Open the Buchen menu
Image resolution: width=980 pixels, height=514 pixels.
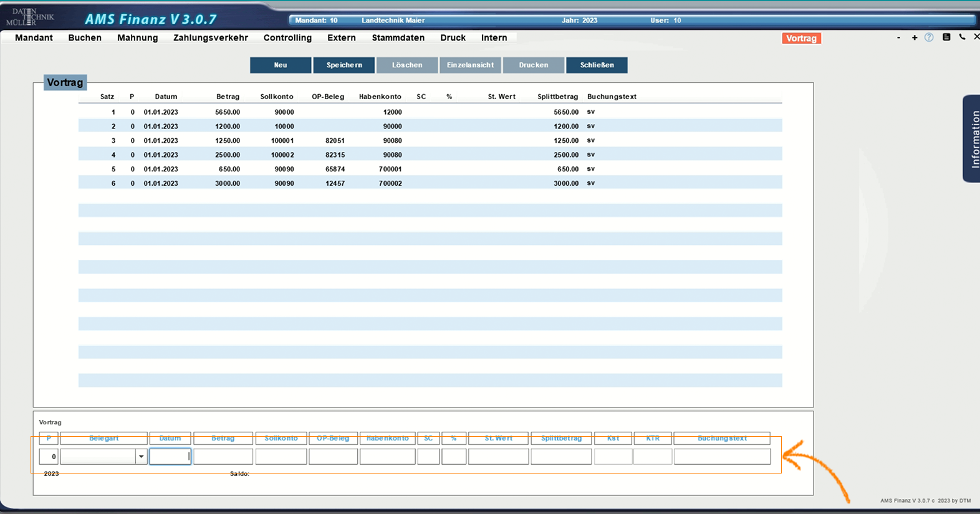click(x=85, y=38)
